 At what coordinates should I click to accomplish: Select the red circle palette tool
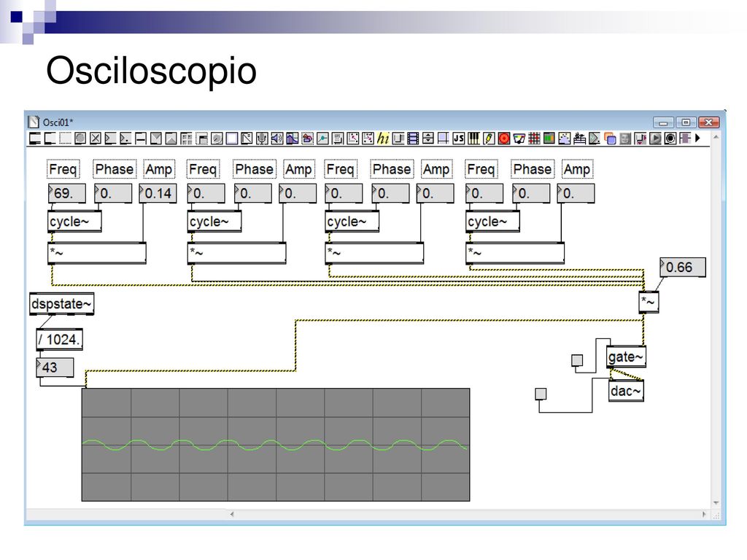click(504, 139)
